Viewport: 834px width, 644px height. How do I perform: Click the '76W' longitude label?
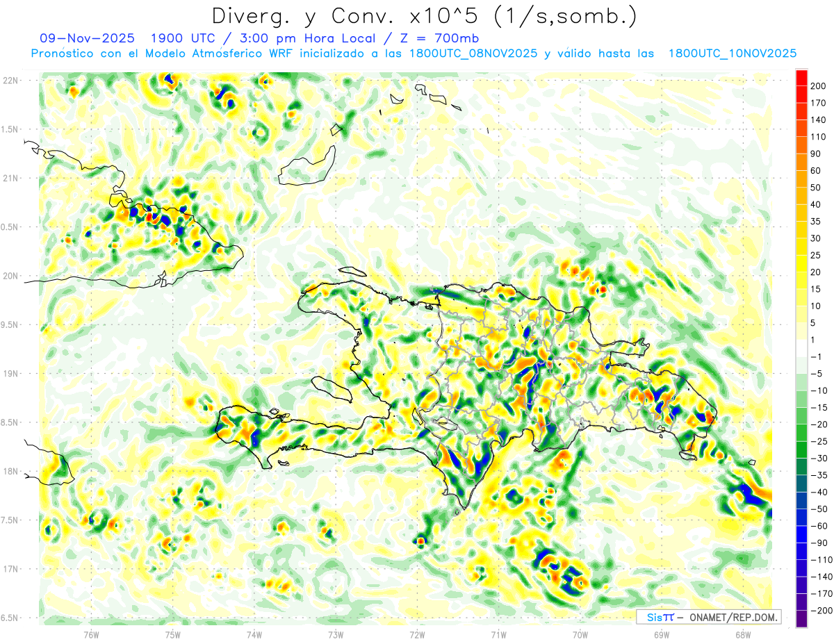click(91, 634)
